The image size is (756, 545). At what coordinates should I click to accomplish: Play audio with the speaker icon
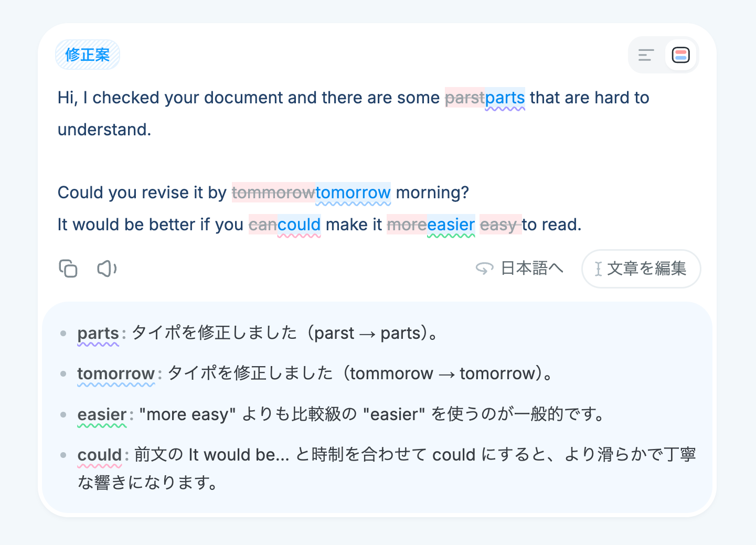[x=107, y=269]
